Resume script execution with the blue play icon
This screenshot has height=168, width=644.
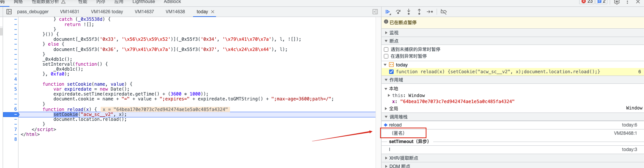coord(388,12)
